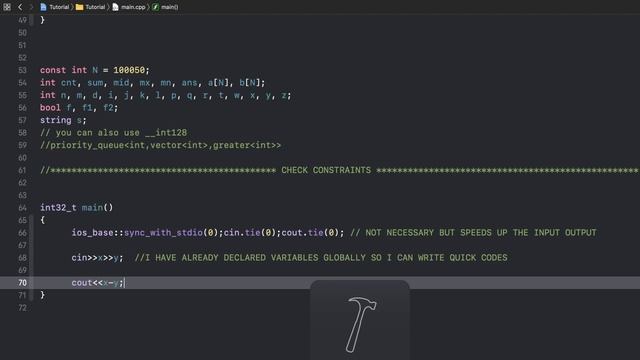Click the 'b[N]' array declaration

[249, 83]
